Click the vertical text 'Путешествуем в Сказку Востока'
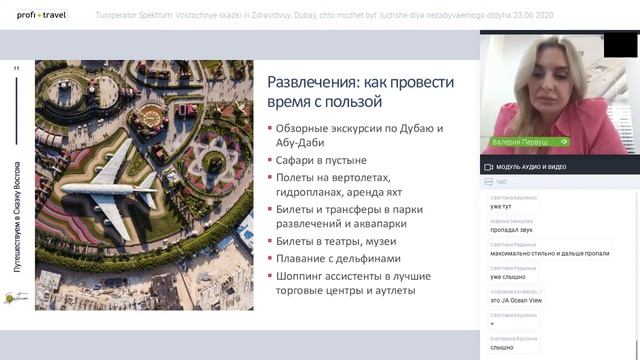 [17, 217]
